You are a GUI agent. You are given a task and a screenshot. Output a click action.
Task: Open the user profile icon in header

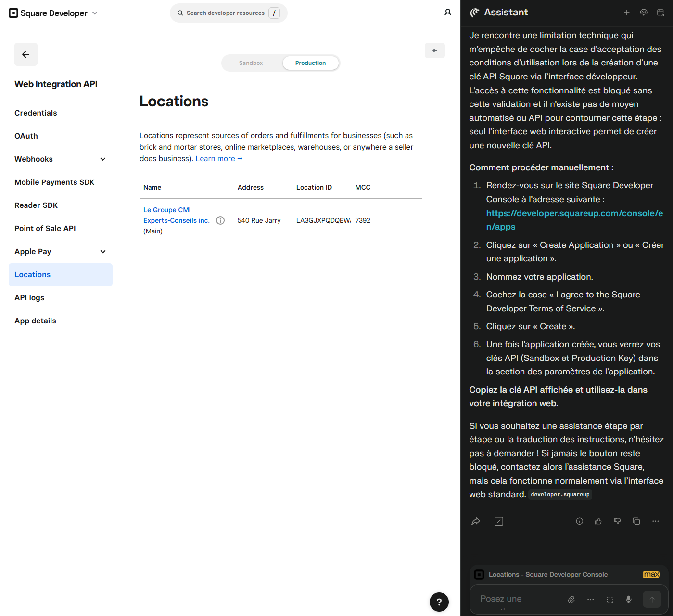(447, 13)
